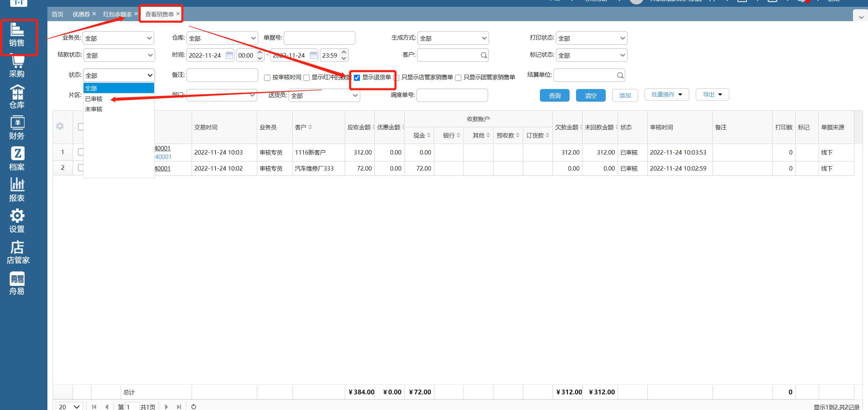Open the 标记状态 dropdown
The height and width of the screenshot is (410, 868).
tap(592, 55)
